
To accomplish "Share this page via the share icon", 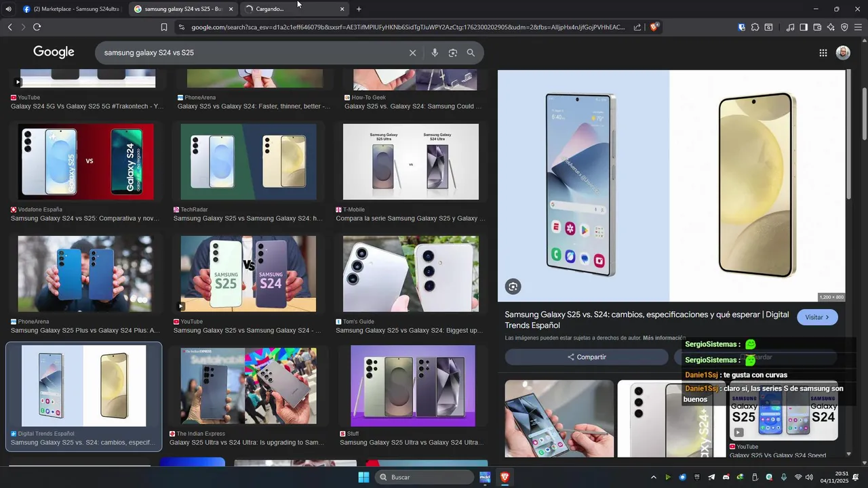I will (x=637, y=27).
